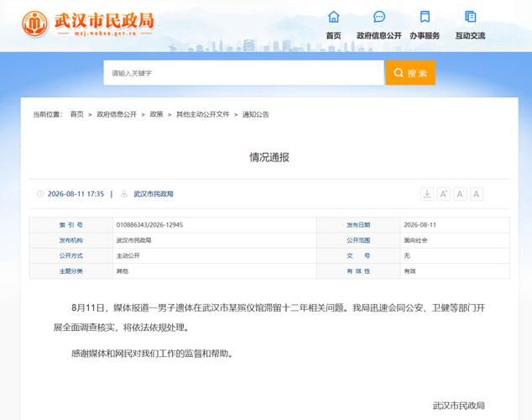Click the 有效性 table label
This screenshot has height=420, width=532.
[x=358, y=271]
